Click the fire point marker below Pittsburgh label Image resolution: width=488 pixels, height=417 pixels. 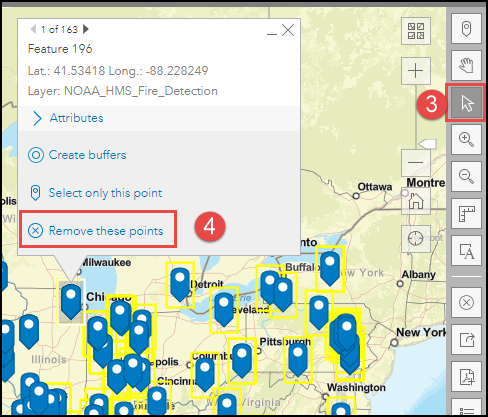point(298,359)
